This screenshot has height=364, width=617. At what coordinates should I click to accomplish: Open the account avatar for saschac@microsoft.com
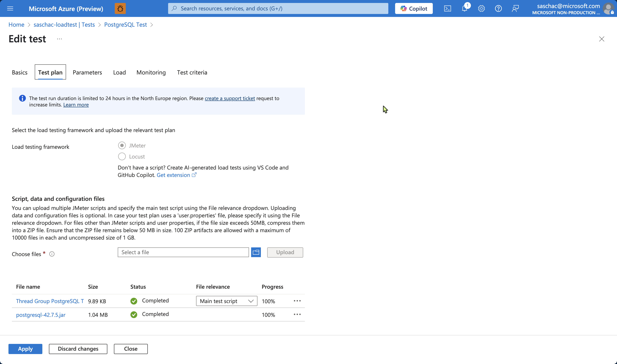[x=608, y=9]
